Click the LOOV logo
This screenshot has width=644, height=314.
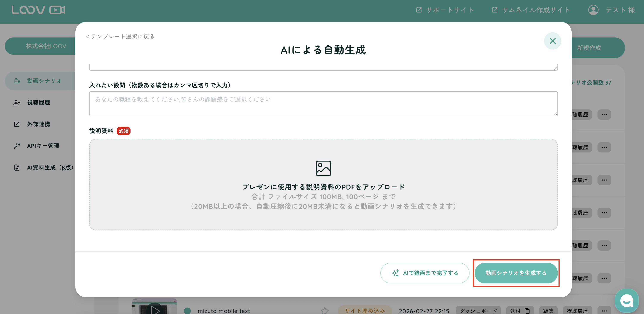pos(38,10)
